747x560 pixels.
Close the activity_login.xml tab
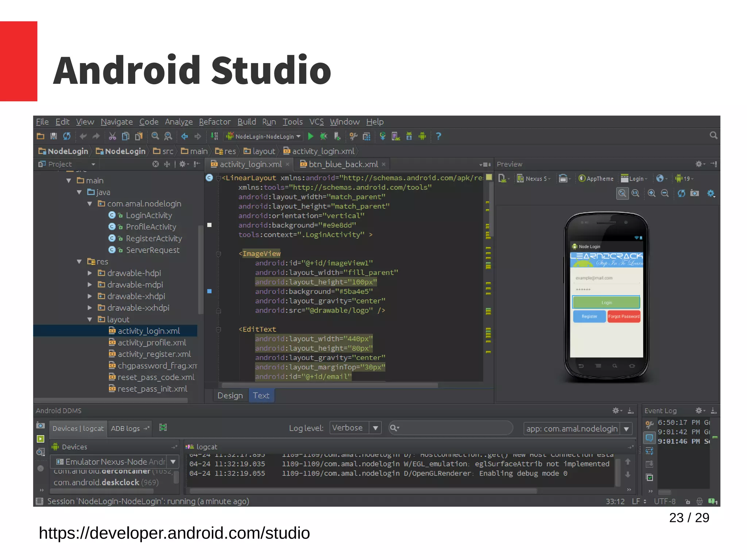click(x=287, y=164)
